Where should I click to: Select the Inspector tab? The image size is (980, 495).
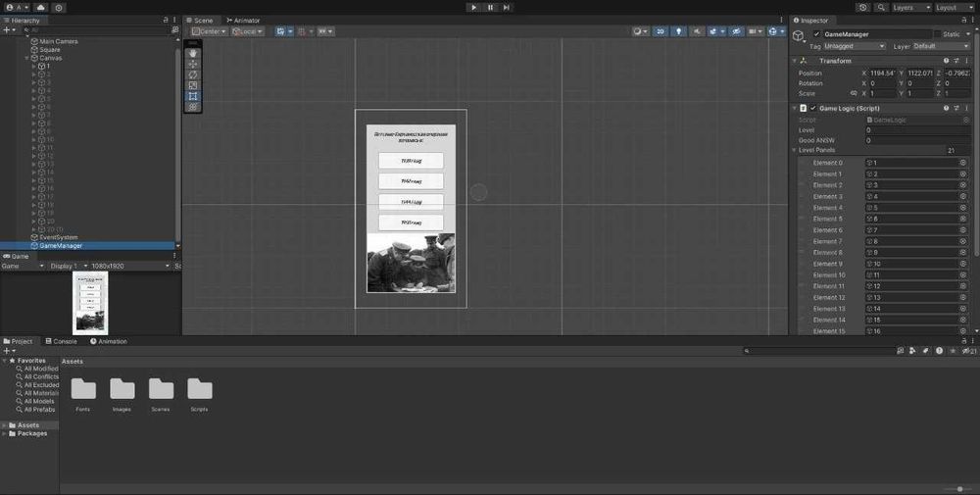(x=810, y=20)
